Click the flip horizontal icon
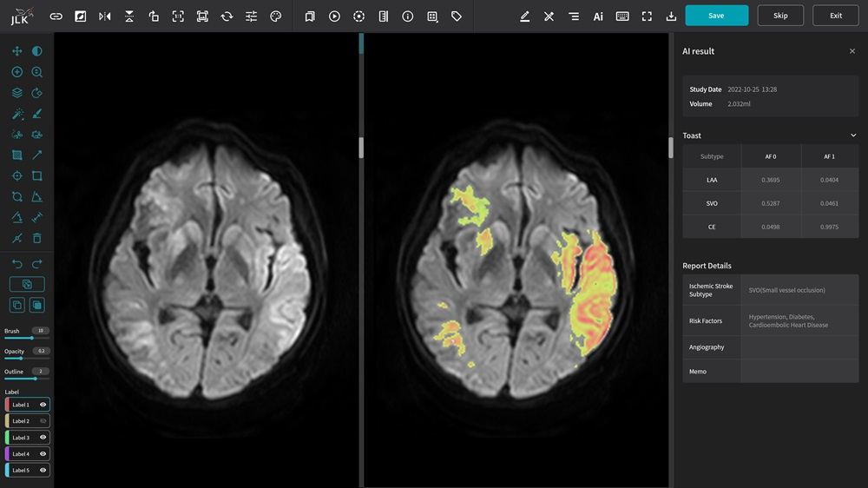The width and height of the screenshot is (868, 488). click(x=105, y=16)
